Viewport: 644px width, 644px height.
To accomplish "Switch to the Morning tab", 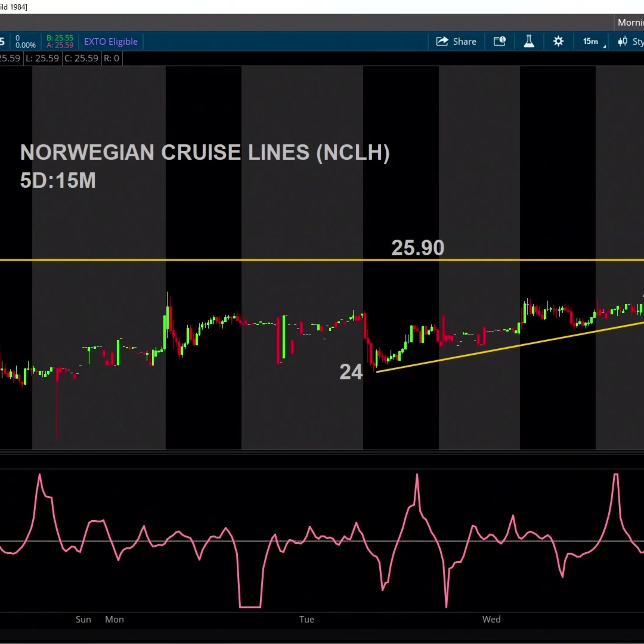I will point(630,23).
